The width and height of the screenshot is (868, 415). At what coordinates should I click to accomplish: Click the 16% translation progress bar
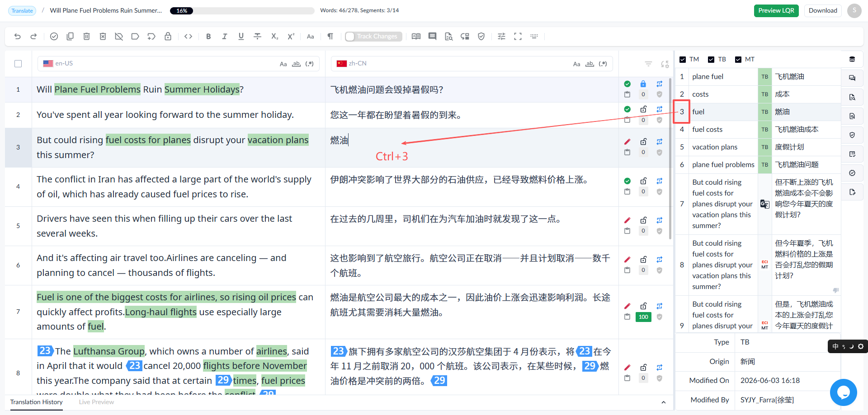(x=242, y=11)
